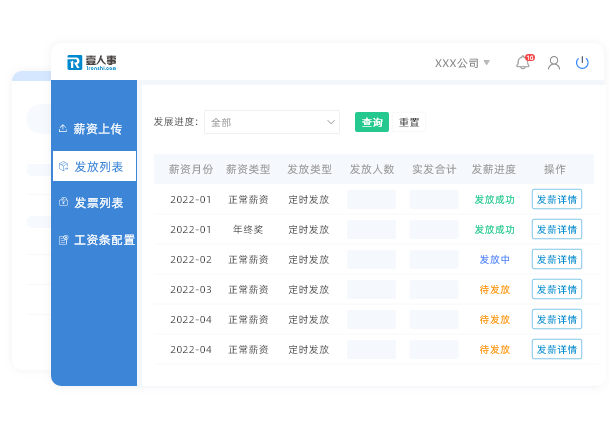Click the 年终奖 salary type cell
This screenshot has height=430, width=610.
(248, 230)
